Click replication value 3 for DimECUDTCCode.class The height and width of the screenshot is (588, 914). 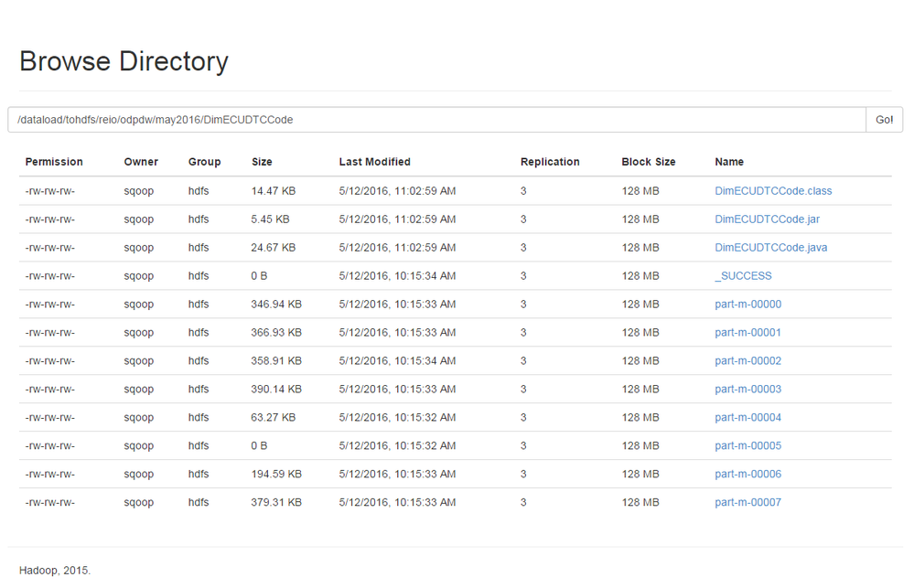[523, 191]
